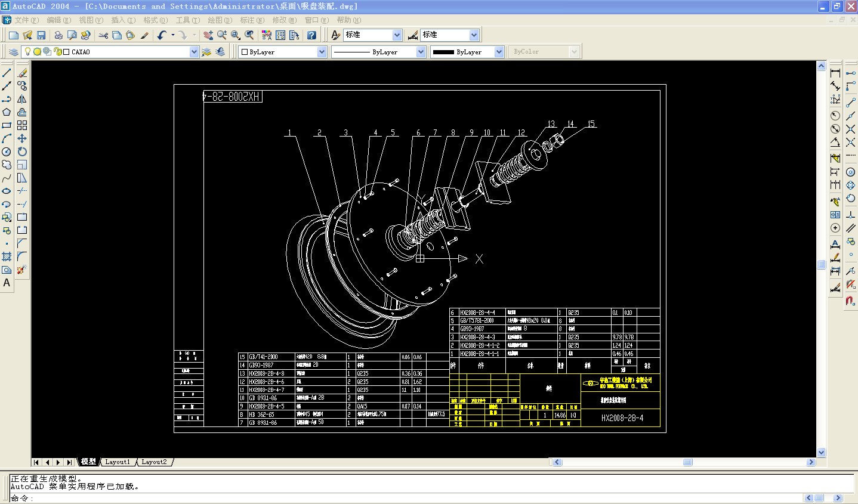Select the Rectangle draw tool
858x504 pixels.
tap(7, 125)
